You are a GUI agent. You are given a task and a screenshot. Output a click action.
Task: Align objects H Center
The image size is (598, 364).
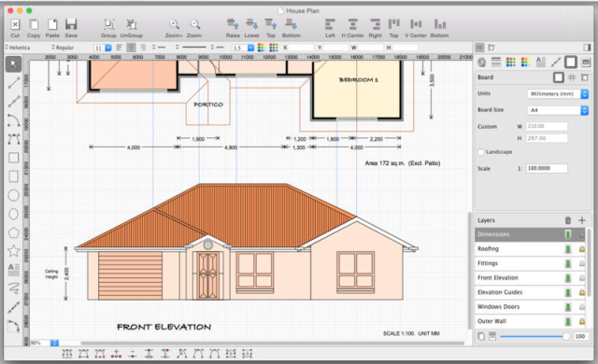tap(353, 24)
